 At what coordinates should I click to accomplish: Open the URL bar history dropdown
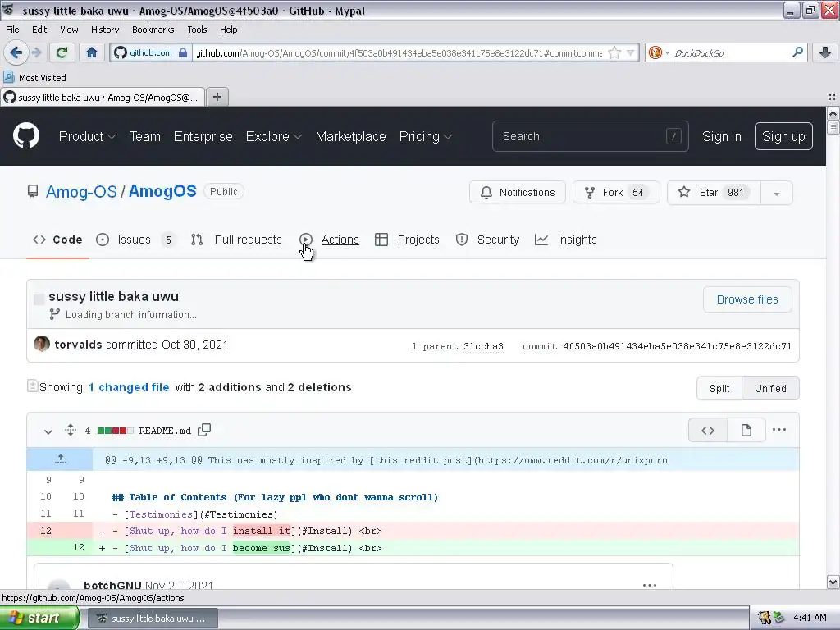[631, 52]
